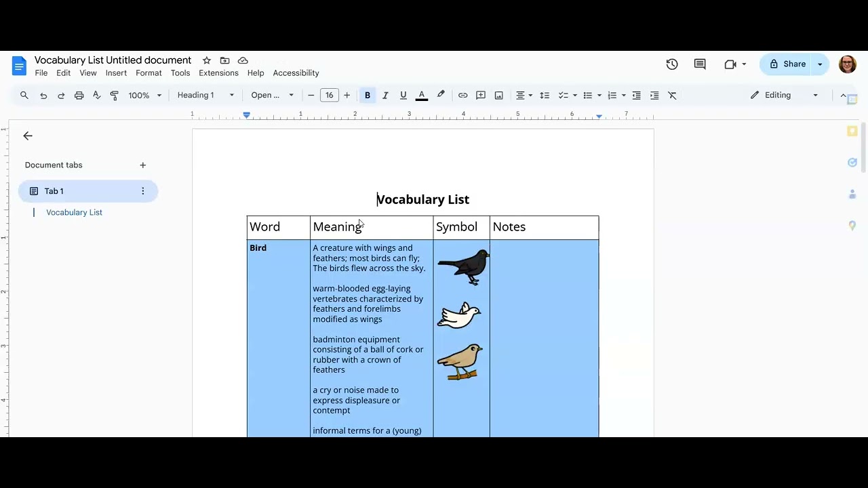
Task: Open the Editing mode dropdown
Action: [x=785, y=96]
